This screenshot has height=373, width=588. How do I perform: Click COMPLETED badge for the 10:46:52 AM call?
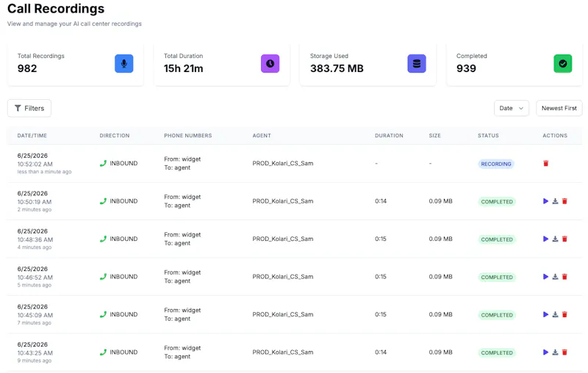(497, 278)
